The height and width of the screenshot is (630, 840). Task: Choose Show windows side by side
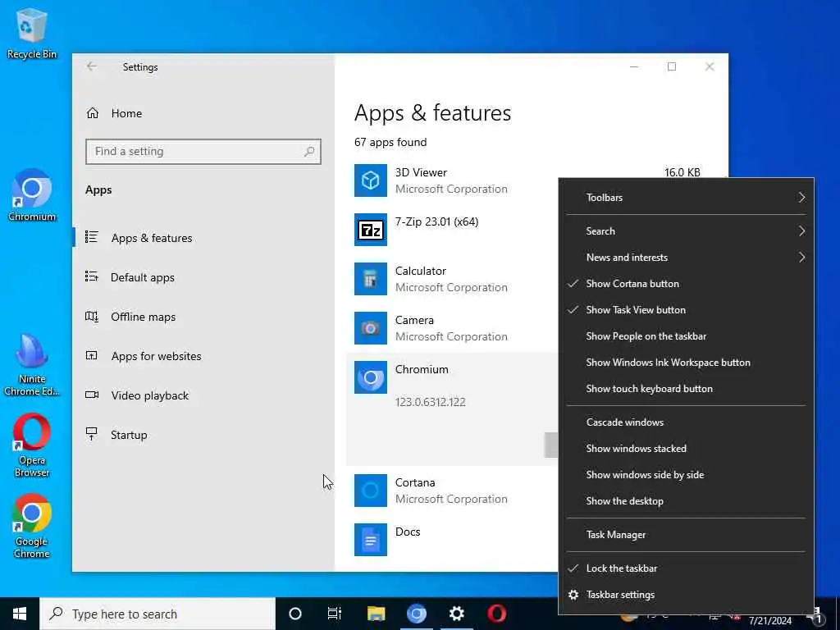[x=686, y=475]
